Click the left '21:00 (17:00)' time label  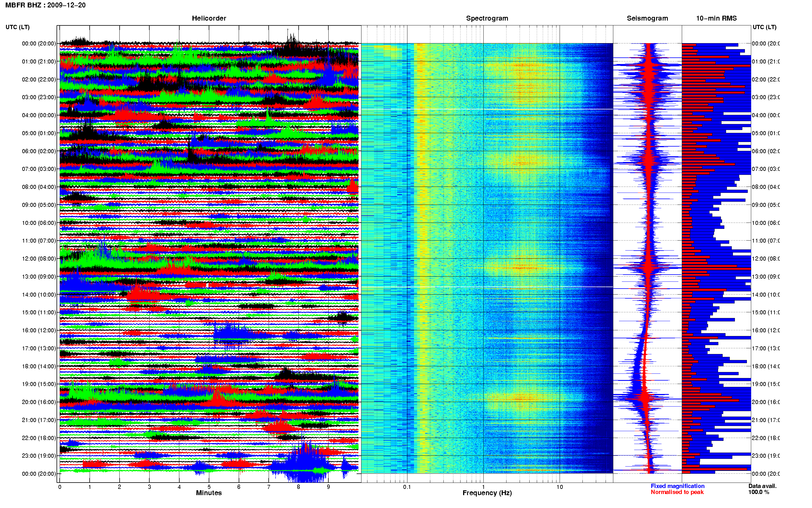[39, 420]
